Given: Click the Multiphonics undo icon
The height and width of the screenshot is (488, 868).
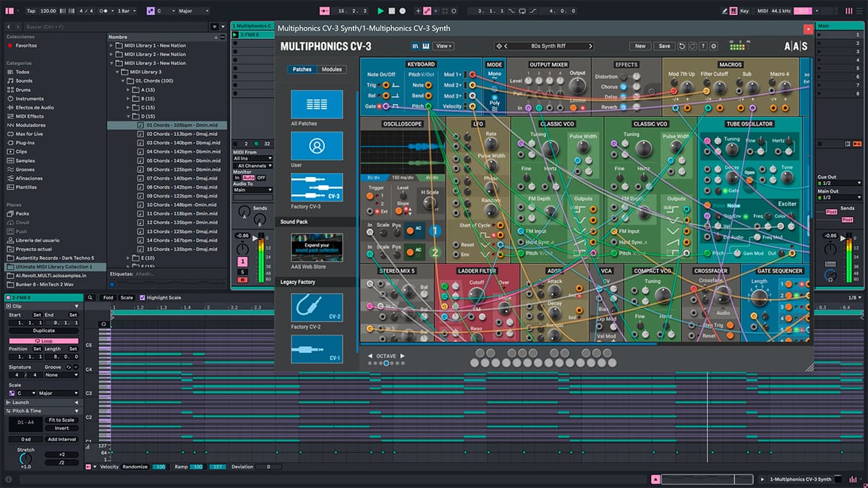Looking at the screenshot, I should [x=682, y=46].
